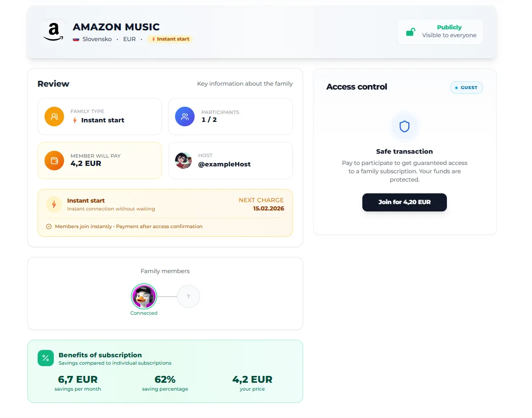The height and width of the screenshot is (418, 532).
Task: Click the host avatar picture
Action: click(183, 161)
